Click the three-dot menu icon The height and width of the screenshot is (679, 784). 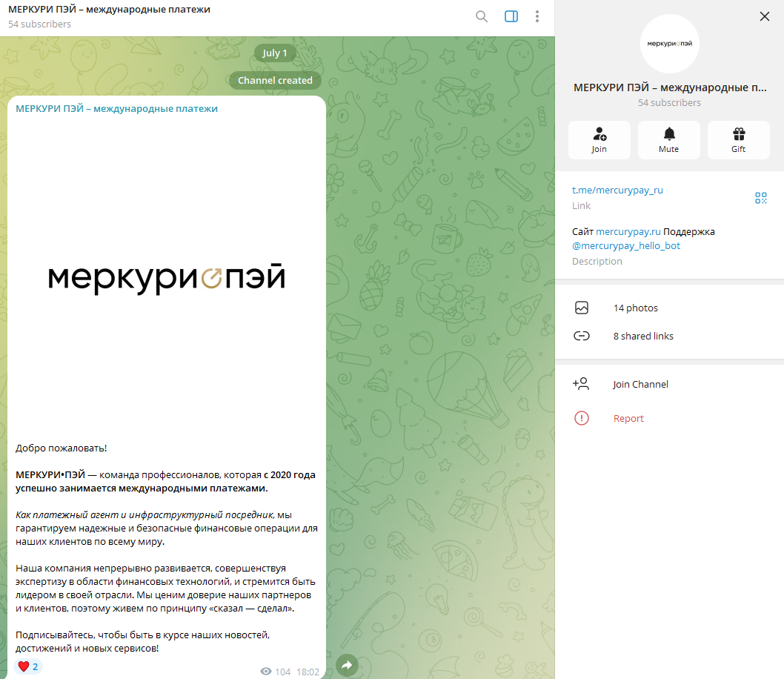point(537,16)
